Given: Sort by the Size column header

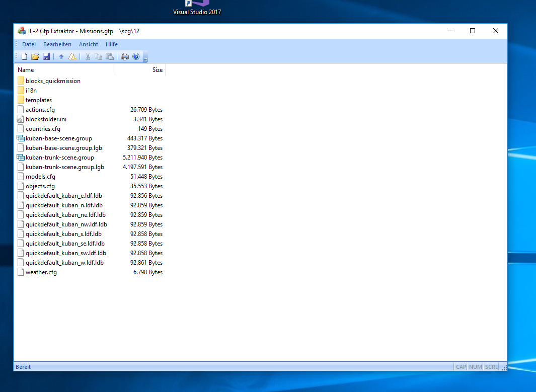Looking at the screenshot, I should pos(140,70).
